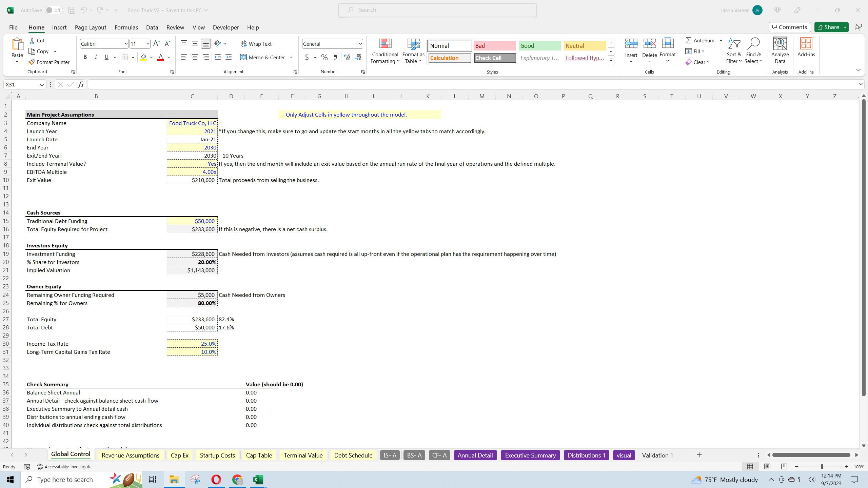Viewport: 868px width, 488px height.
Task: Click Accessibility: Investigate in status bar
Action: [x=64, y=467]
